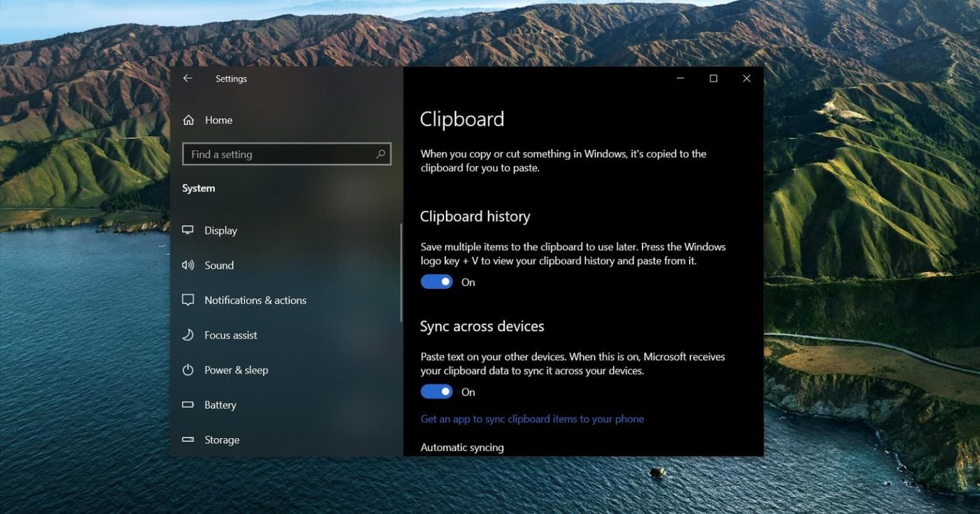Click the Sound speaker icon
The image size is (980, 514).
click(x=188, y=265)
